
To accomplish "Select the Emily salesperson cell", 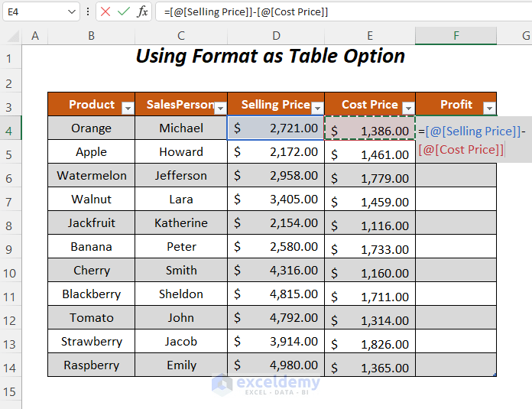I will point(181,365).
